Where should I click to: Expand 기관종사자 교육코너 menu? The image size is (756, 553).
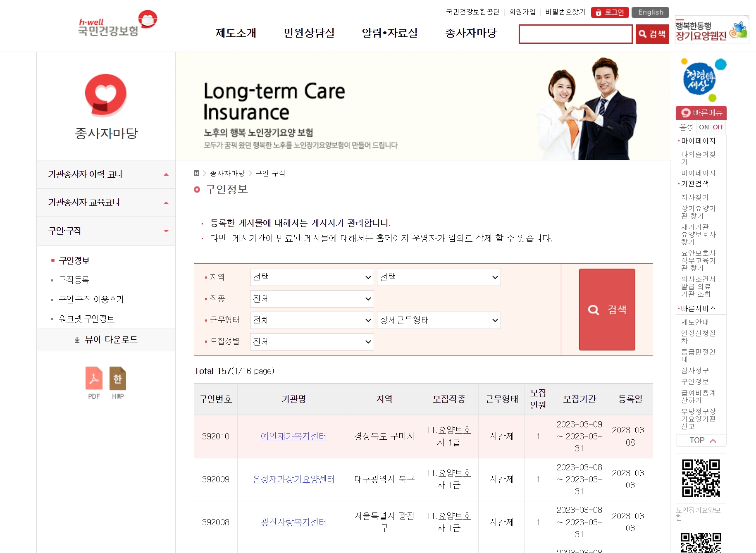[106, 203]
